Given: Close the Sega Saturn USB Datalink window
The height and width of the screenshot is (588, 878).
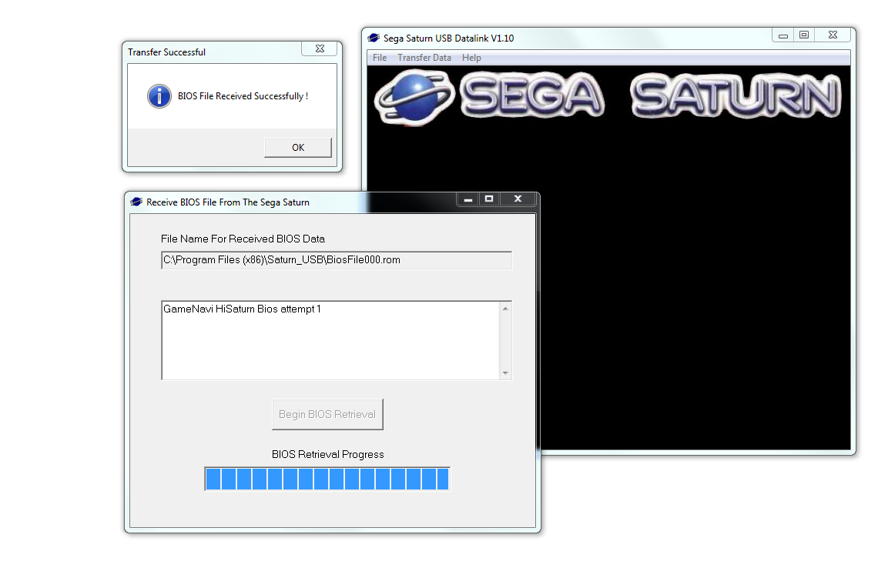Looking at the screenshot, I should pos(833,35).
